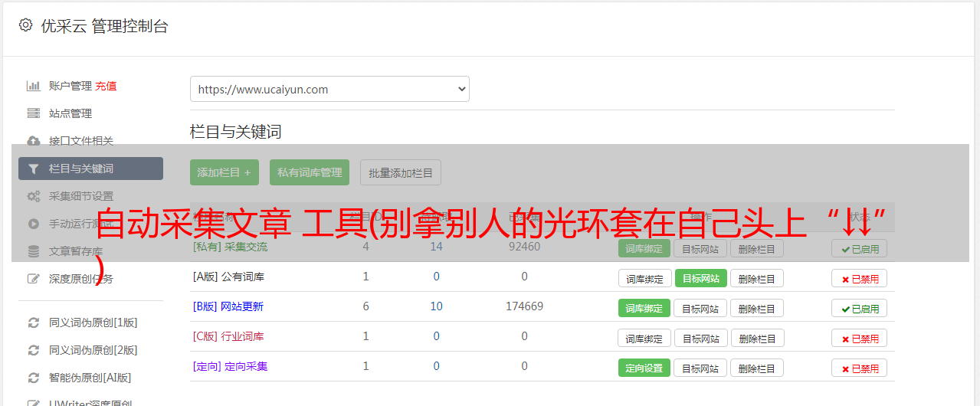Open 智能伪原创[AI版] in the sidebar
This screenshot has height=406, width=980.
coord(90,378)
